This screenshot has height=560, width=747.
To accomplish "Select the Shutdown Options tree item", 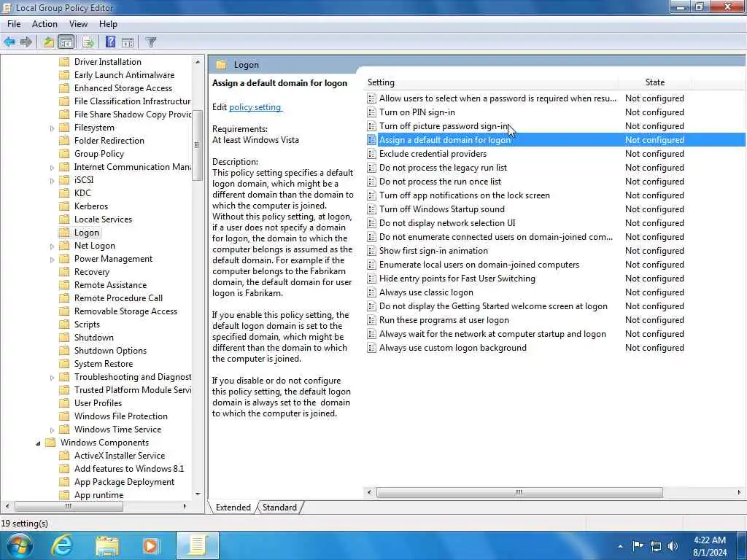I will coord(111,351).
